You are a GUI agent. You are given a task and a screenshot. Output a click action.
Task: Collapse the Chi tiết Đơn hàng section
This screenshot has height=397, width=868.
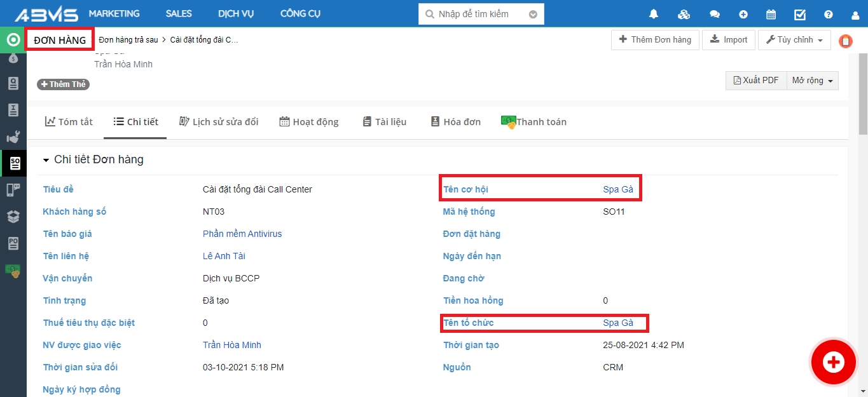[x=46, y=160]
